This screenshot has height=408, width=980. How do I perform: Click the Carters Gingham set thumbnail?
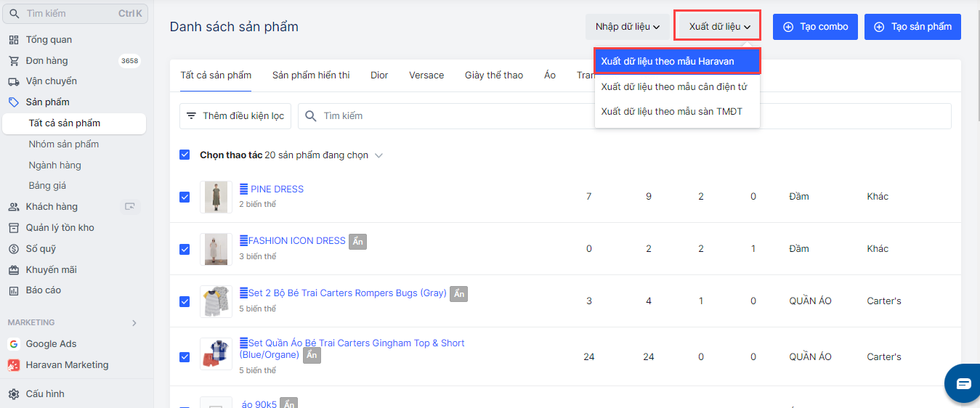click(x=216, y=354)
